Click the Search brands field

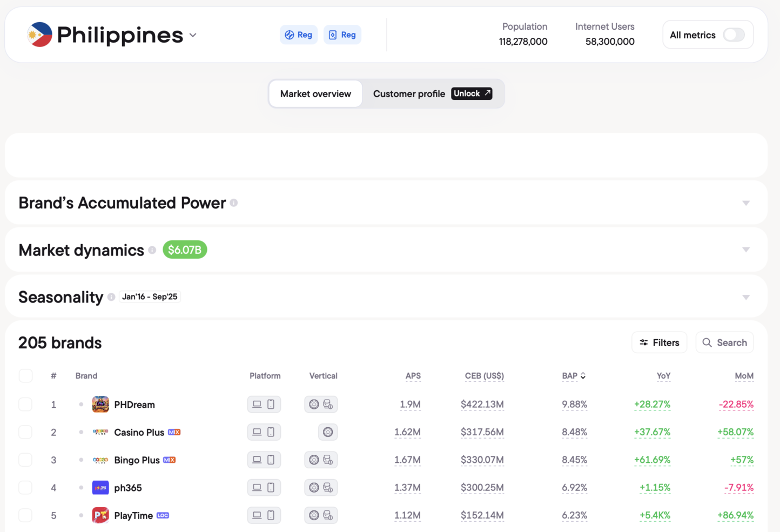tap(725, 342)
